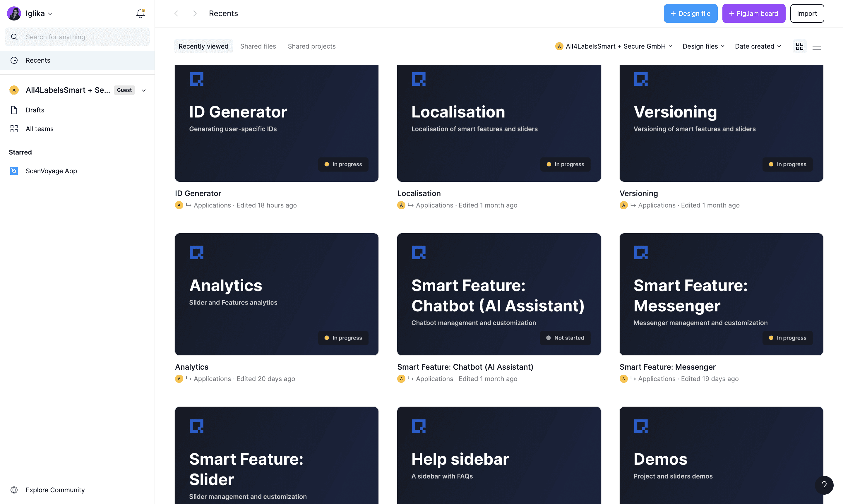Open Drafts from the sidebar
Image resolution: width=843 pixels, height=504 pixels.
pyautogui.click(x=35, y=110)
